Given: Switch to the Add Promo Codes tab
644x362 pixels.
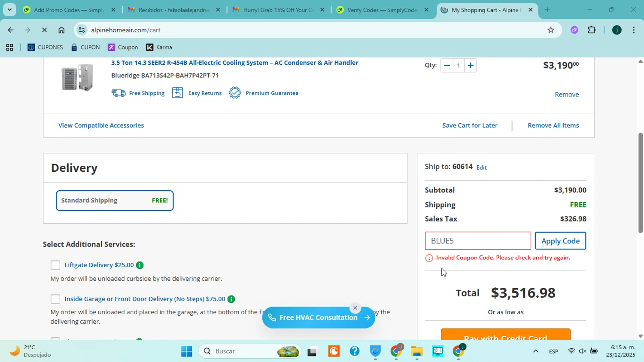Looking at the screenshot, I should click(x=69, y=10).
